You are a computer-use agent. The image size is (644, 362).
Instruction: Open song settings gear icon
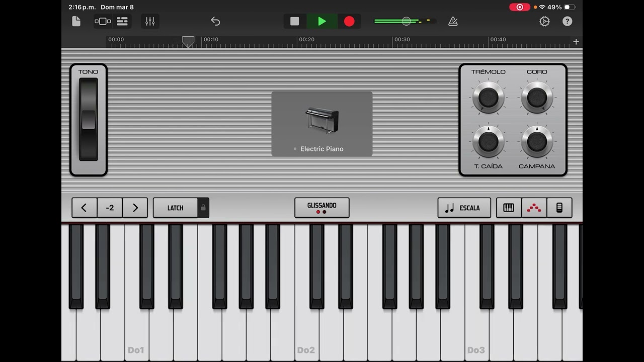tap(544, 21)
